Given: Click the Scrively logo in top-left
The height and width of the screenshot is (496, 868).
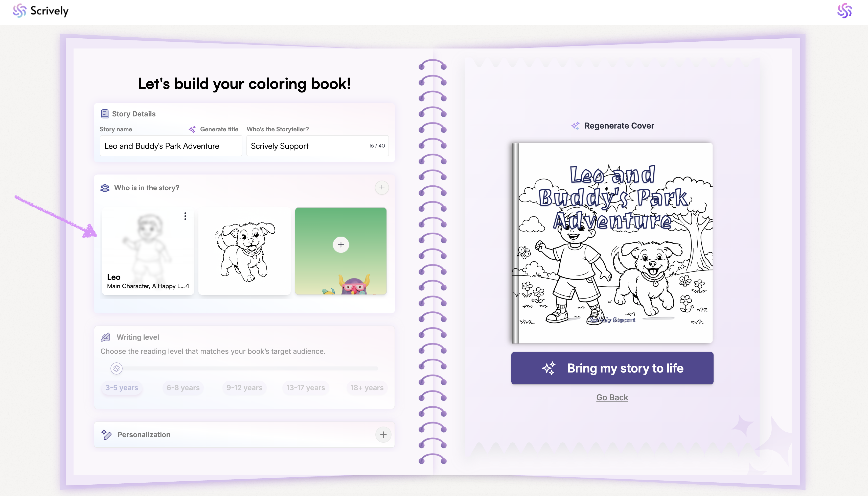Looking at the screenshot, I should (40, 11).
